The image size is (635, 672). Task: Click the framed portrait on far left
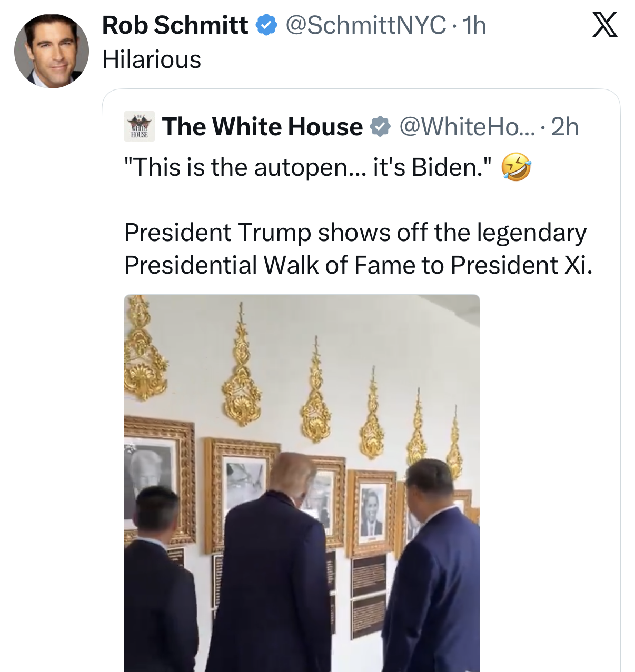tap(158, 482)
